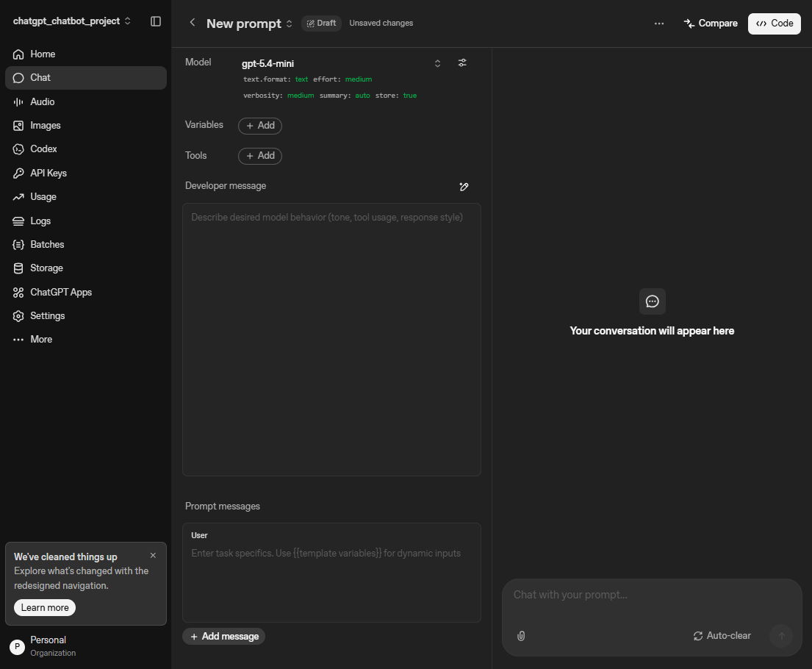
Task: Open the Home page in sidebar
Action: click(86, 54)
